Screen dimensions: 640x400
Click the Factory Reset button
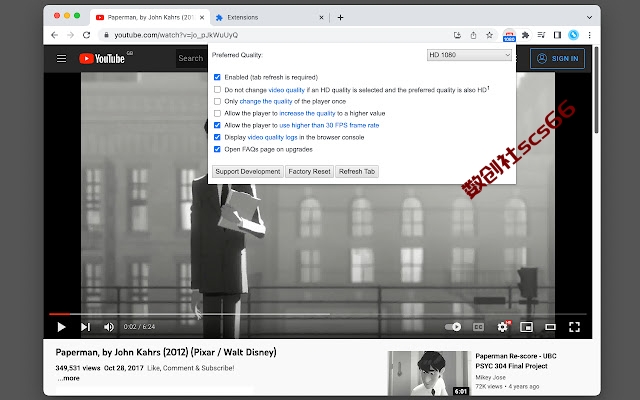tap(309, 171)
